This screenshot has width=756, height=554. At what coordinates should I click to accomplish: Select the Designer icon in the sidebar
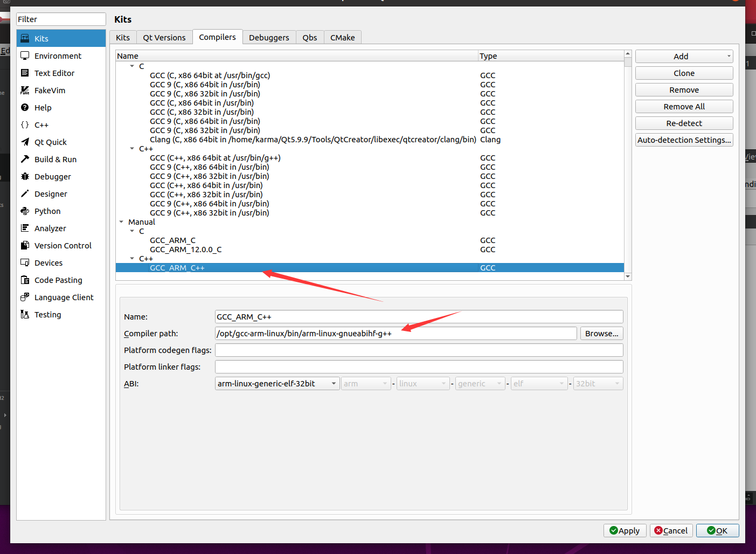point(24,193)
